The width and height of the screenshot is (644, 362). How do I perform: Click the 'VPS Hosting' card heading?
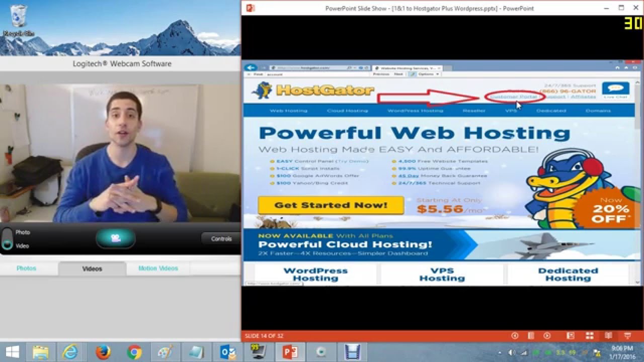442,275
